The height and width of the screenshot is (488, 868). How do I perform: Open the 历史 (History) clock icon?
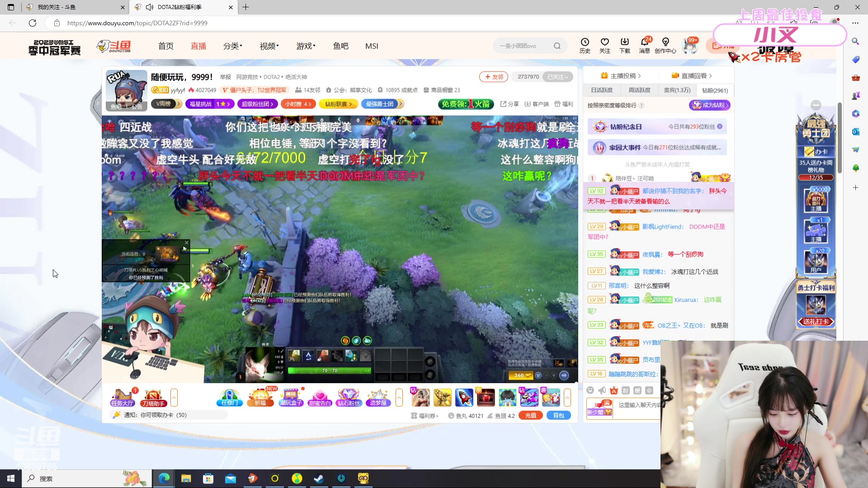pyautogui.click(x=585, y=46)
